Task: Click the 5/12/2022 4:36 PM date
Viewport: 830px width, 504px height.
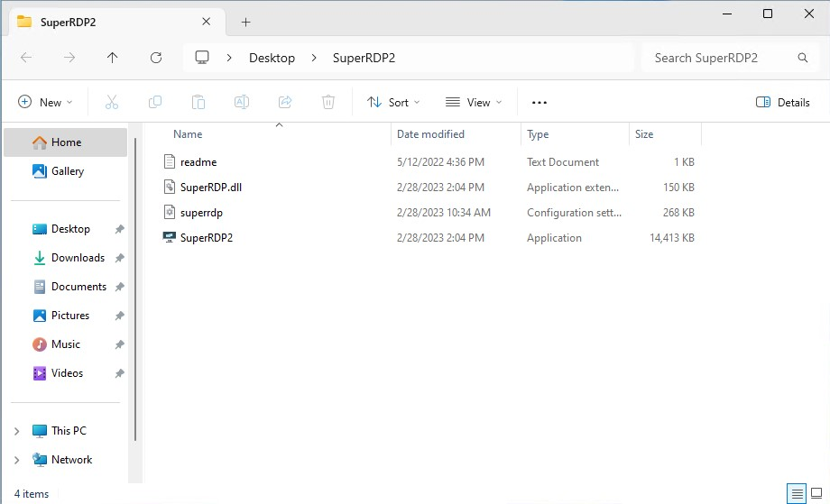Action: tap(440, 162)
